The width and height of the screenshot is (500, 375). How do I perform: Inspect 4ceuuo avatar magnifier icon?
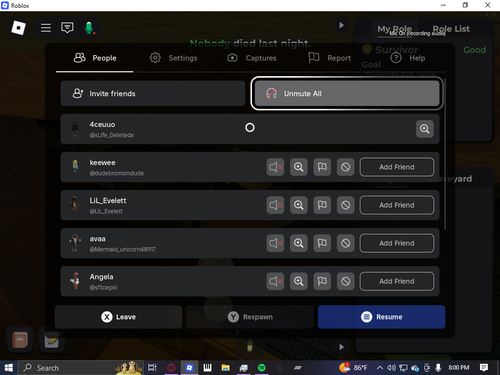click(425, 129)
